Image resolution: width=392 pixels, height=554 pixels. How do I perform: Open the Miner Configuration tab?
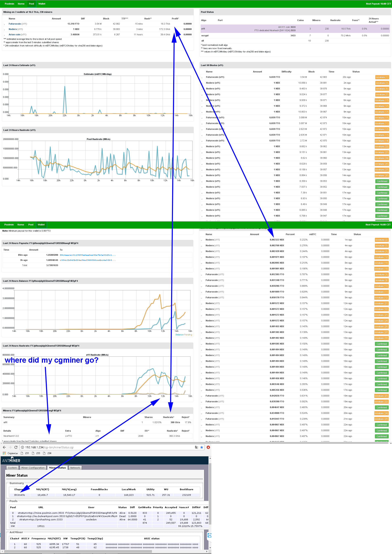[x=33, y=468]
